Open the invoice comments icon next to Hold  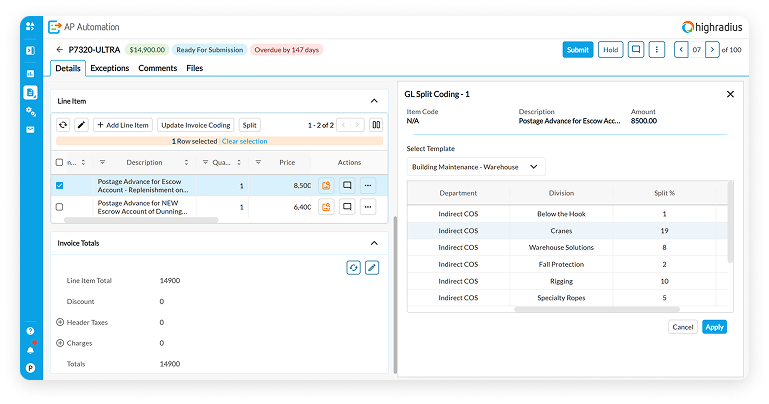[x=636, y=49]
